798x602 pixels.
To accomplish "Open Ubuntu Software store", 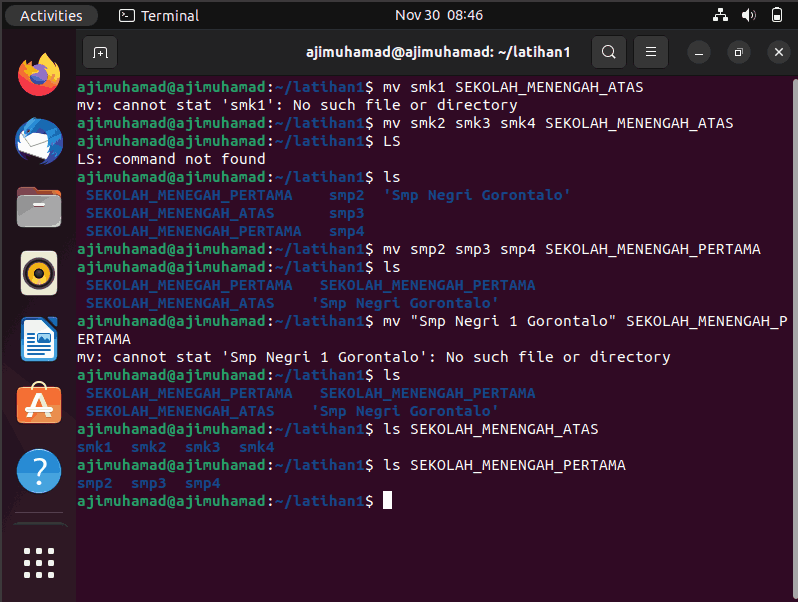I will coord(39,403).
